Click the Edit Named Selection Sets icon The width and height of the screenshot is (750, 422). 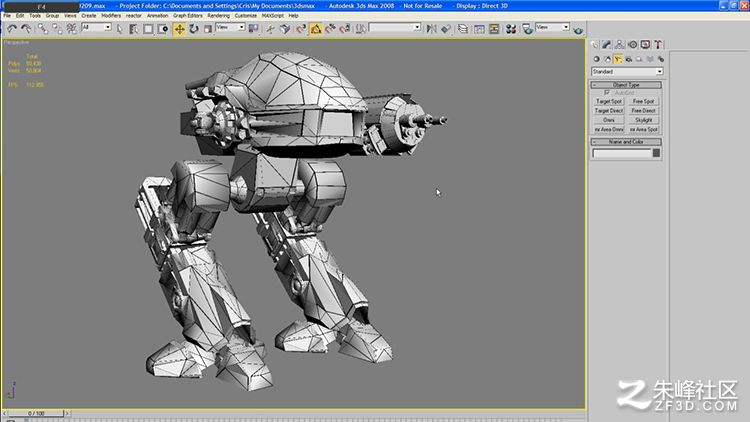(361, 29)
